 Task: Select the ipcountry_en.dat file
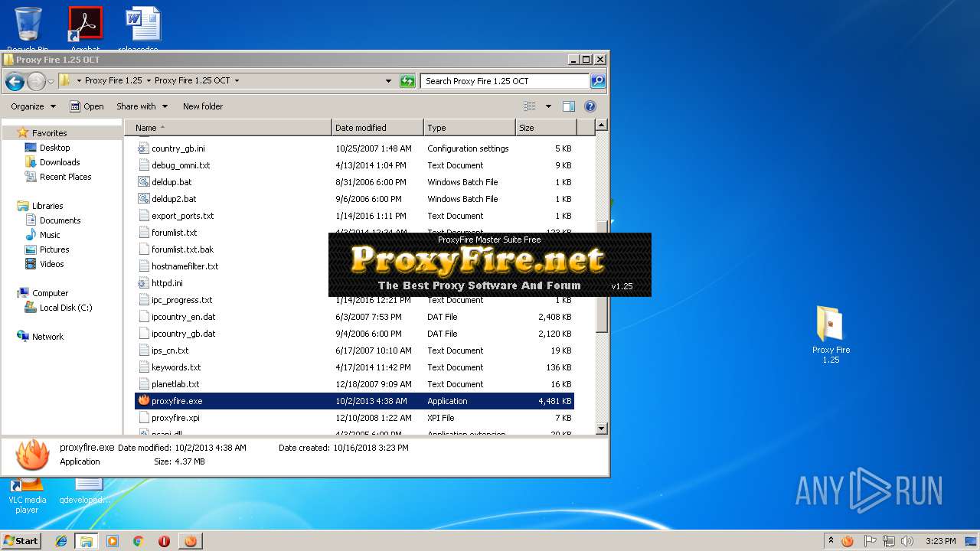pyautogui.click(x=354, y=317)
